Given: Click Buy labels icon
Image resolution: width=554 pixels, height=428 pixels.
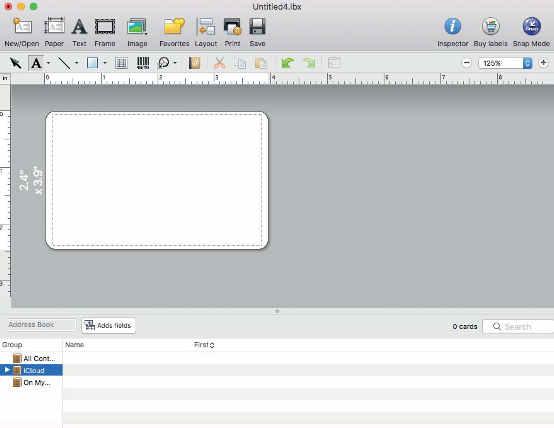Looking at the screenshot, I should pos(490,32).
